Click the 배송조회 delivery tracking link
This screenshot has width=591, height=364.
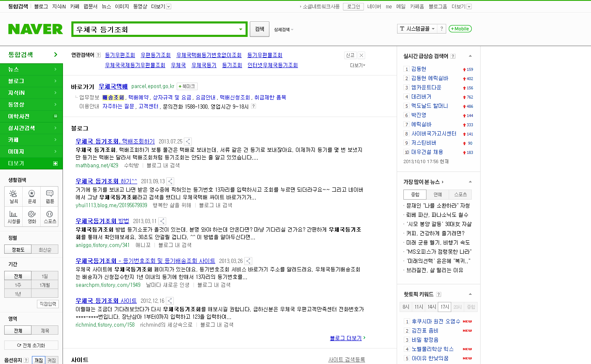coord(113,97)
